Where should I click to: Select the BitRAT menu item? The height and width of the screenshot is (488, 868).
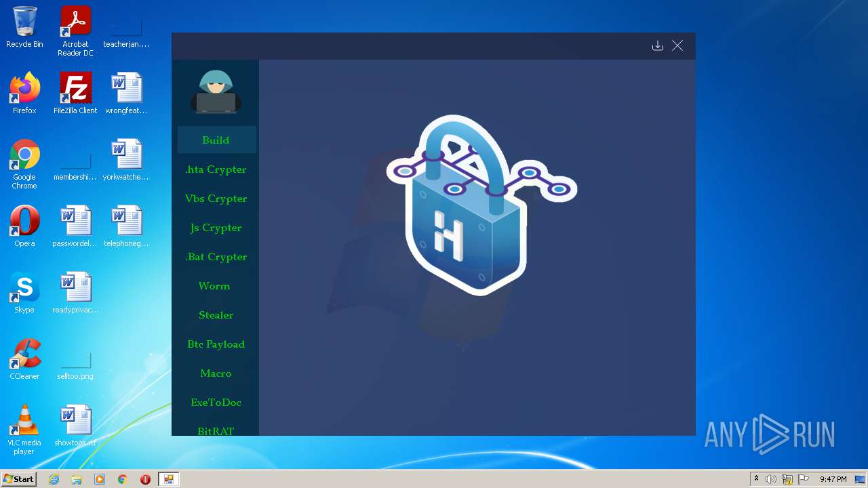(x=216, y=430)
